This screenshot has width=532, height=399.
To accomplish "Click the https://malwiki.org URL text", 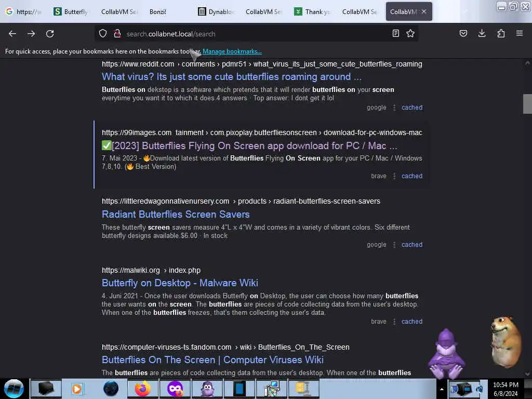I will tap(130, 270).
